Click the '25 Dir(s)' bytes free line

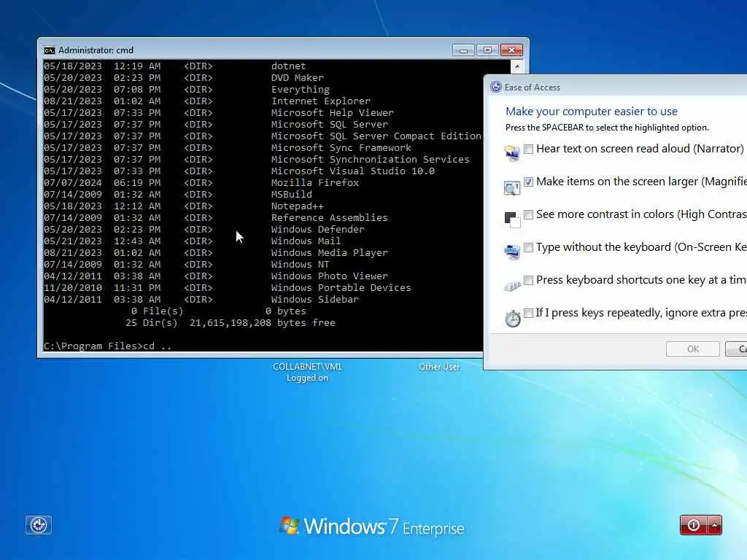pyautogui.click(x=230, y=323)
